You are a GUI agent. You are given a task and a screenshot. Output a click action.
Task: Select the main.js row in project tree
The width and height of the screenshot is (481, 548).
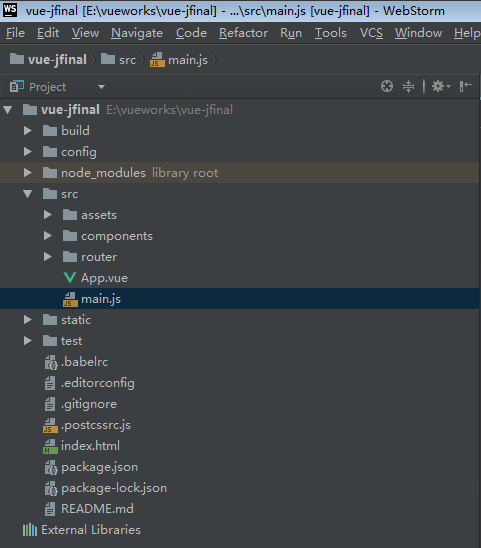pyautogui.click(x=239, y=299)
